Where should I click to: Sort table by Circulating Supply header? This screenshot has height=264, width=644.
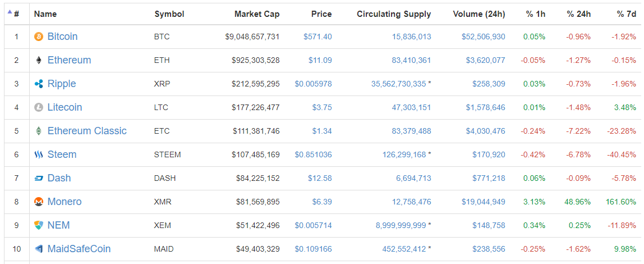pyautogui.click(x=394, y=14)
